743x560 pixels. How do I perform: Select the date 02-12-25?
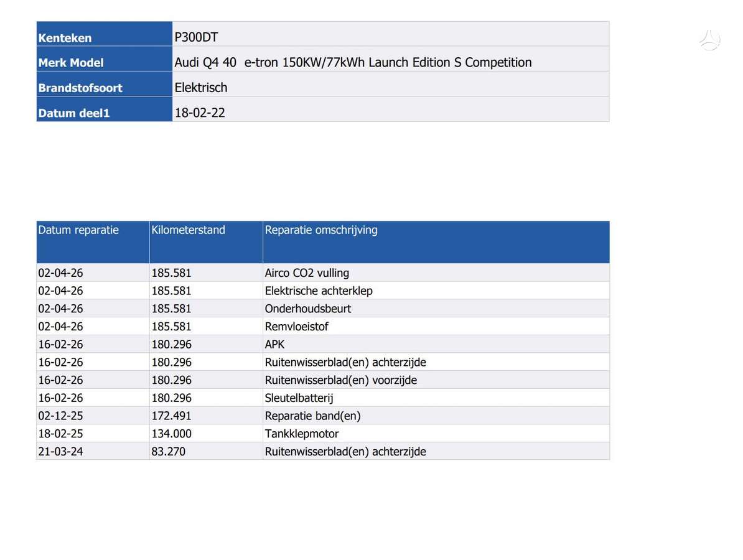(60, 416)
